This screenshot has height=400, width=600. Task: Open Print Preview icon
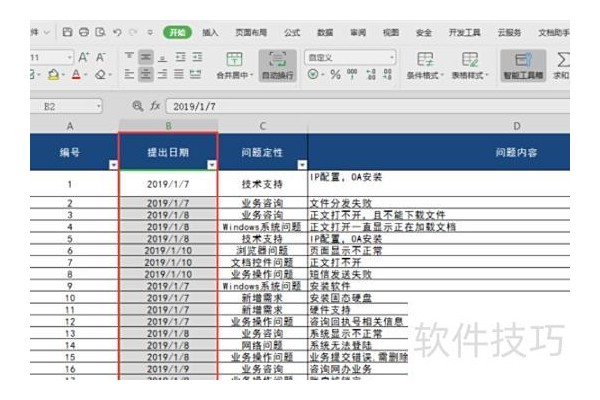tap(100, 32)
